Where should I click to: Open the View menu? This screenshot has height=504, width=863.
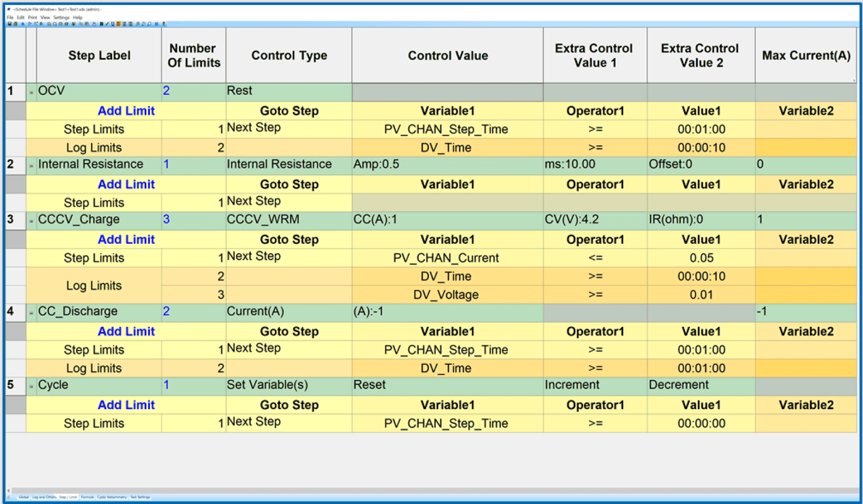pos(45,17)
